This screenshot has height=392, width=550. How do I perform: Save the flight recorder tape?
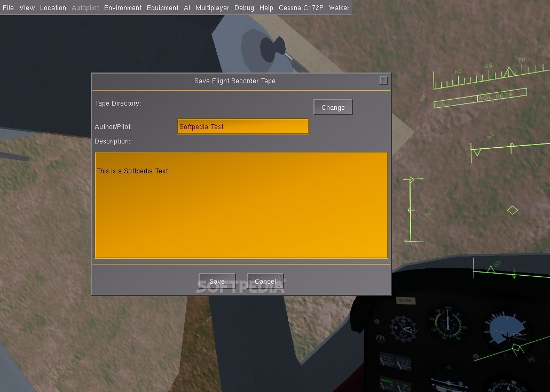[x=217, y=281]
